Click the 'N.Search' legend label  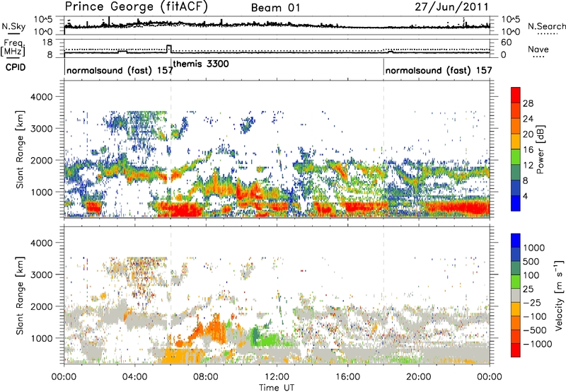(546, 26)
